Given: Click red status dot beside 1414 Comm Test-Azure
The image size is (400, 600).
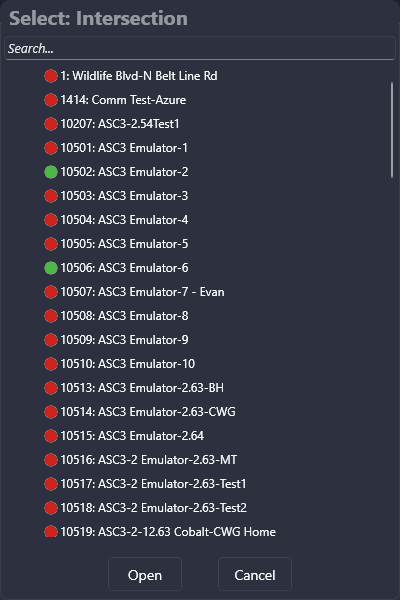Looking at the screenshot, I should point(51,100).
